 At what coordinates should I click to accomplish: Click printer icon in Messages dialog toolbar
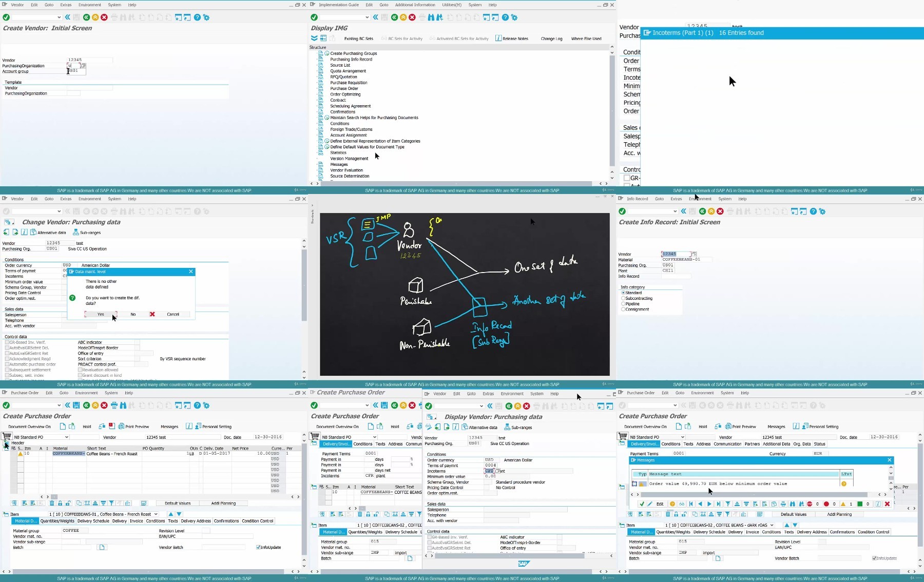[783, 504]
